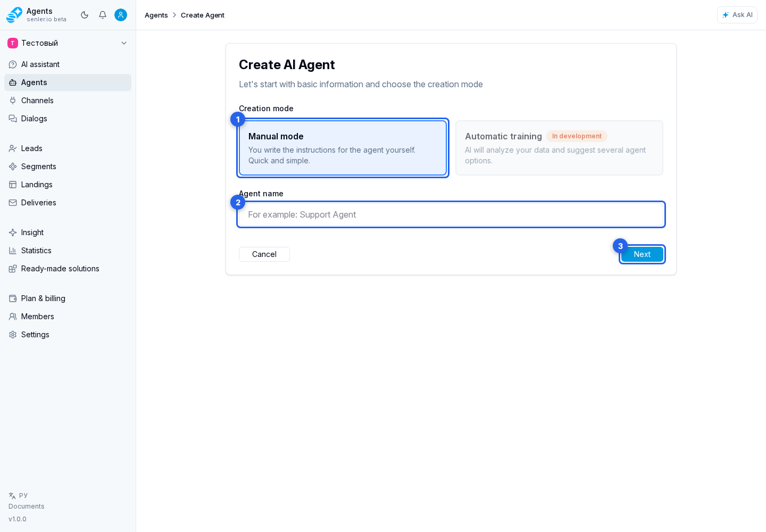This screenshot has height=532, width=766.
Task: Select the Manual mode option
Action: pos(343,148)
